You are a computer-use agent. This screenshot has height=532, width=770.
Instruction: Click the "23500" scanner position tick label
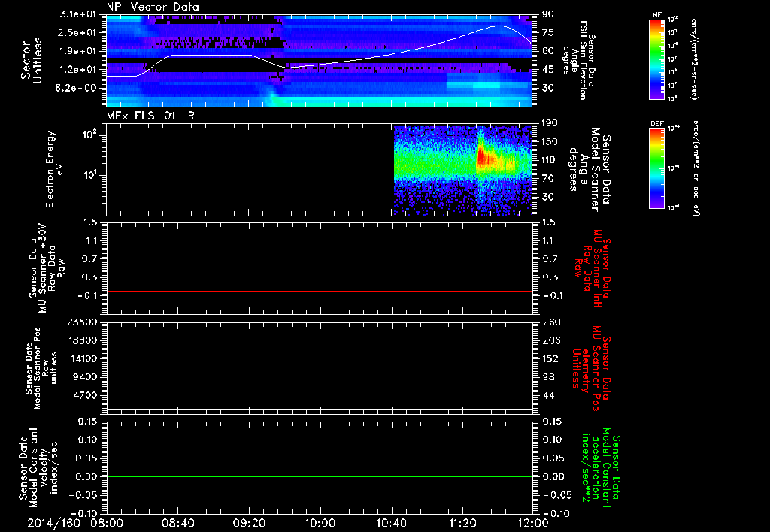pos(82,322)
